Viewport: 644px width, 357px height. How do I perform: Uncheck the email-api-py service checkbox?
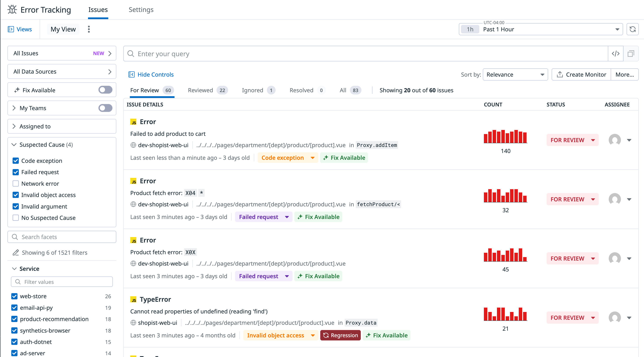(15, 308)
